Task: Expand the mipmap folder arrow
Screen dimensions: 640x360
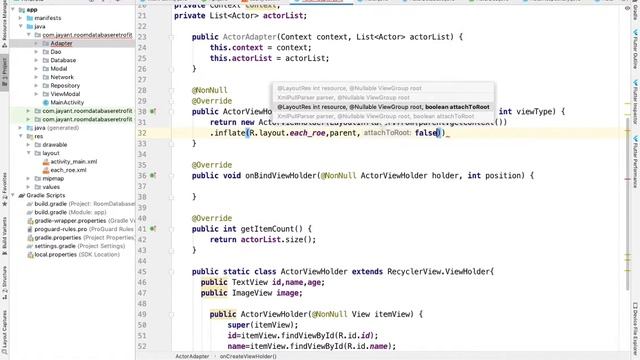Action: [29, 178]
